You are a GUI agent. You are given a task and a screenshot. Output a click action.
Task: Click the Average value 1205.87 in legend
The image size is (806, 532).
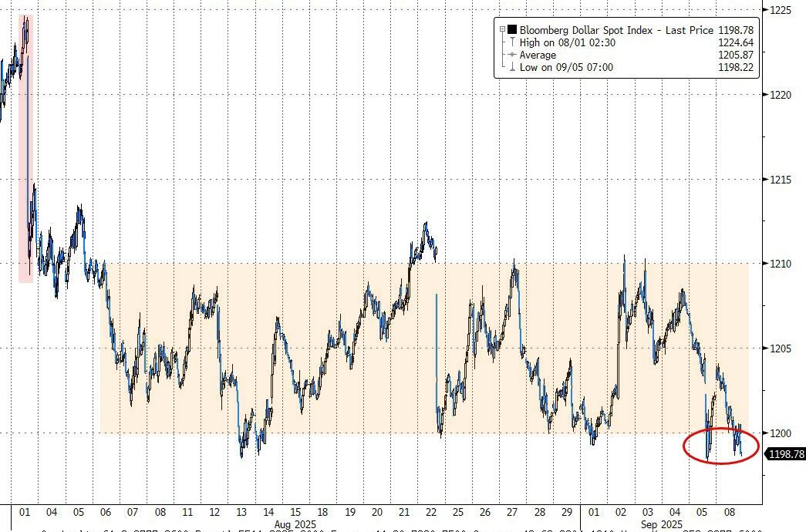[x=735, y=56]
